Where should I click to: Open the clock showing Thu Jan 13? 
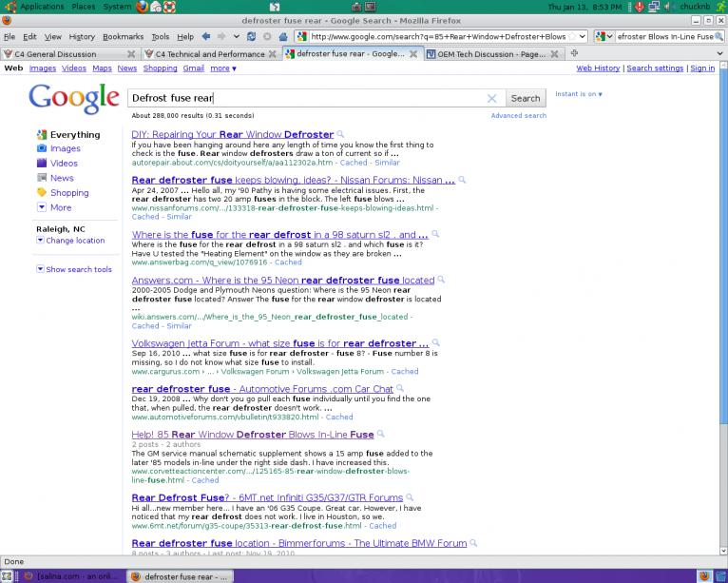coord(584,7)
